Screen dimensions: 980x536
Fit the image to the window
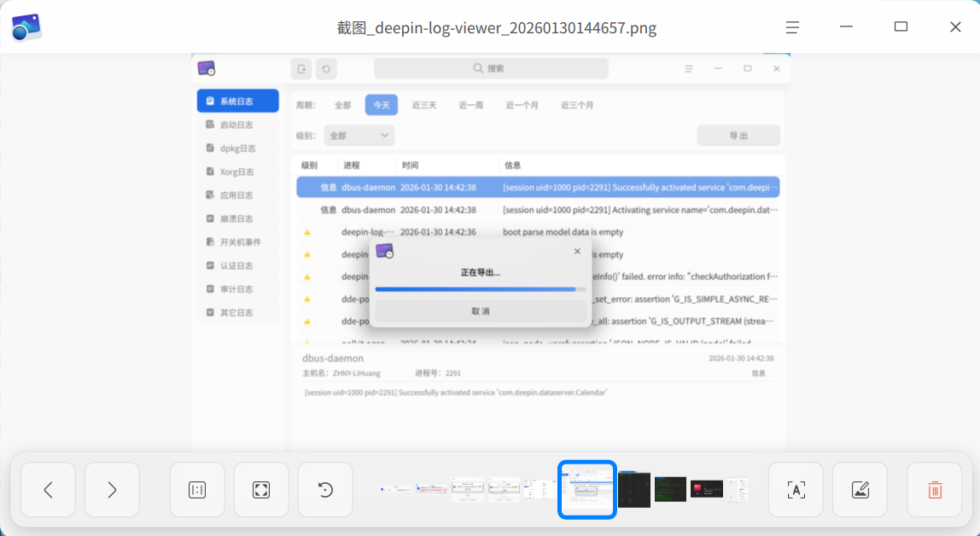[261, 490]
